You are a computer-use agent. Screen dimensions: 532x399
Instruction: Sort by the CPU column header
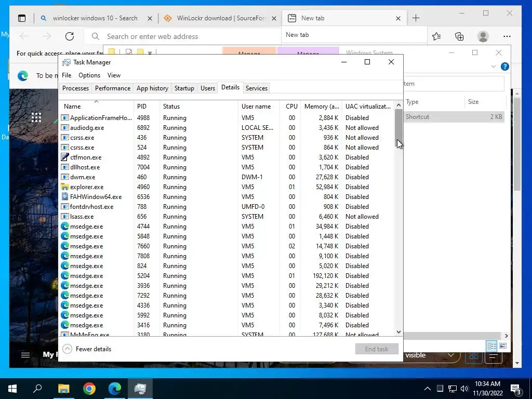[x=291, y=106]
